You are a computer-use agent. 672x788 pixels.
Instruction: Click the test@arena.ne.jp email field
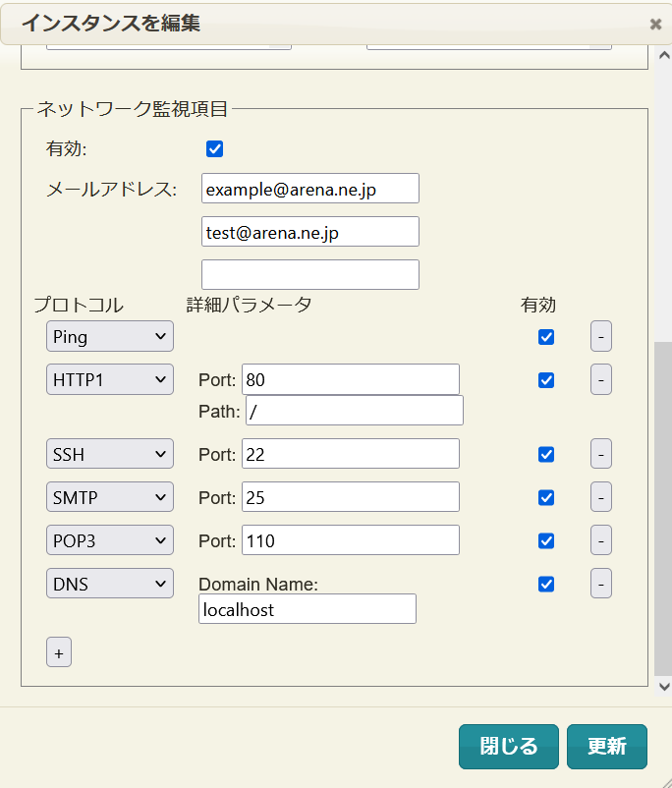click(310, 232)
